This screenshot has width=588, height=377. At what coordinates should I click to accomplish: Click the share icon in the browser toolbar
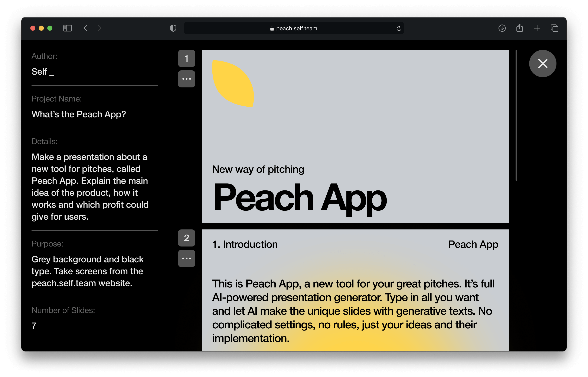(519, 28)
